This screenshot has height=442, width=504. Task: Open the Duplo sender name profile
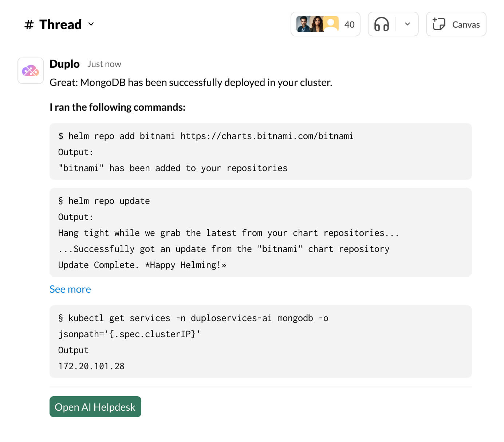pyautogui.click(x=64, y=64)
